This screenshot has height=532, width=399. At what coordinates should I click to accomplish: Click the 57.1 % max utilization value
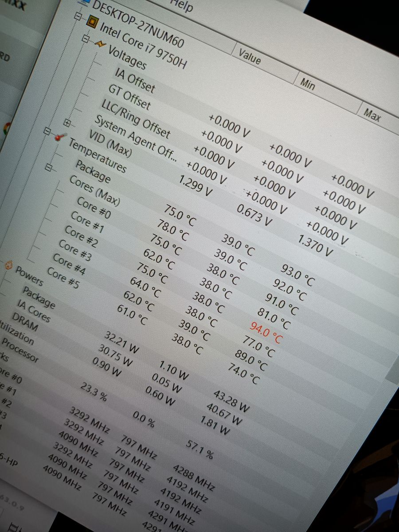pyautogui.click(x=199, y=450)
